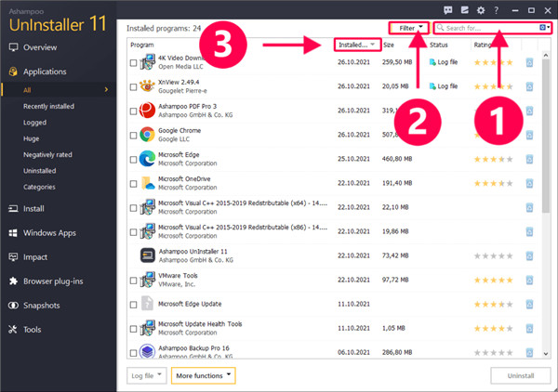Click the Ashampoo UnInstaller 11 program icon
Viewport: 558px width, 392px height.
click(147, 255)
